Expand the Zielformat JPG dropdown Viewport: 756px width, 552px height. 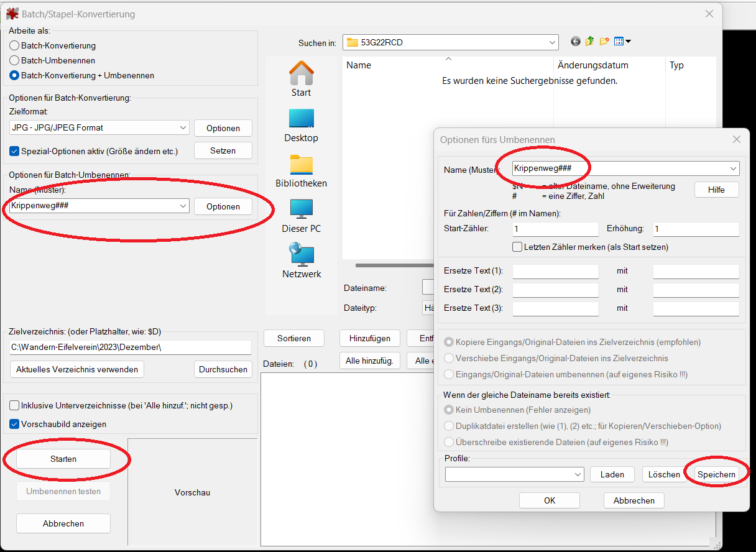click(99, 127)
